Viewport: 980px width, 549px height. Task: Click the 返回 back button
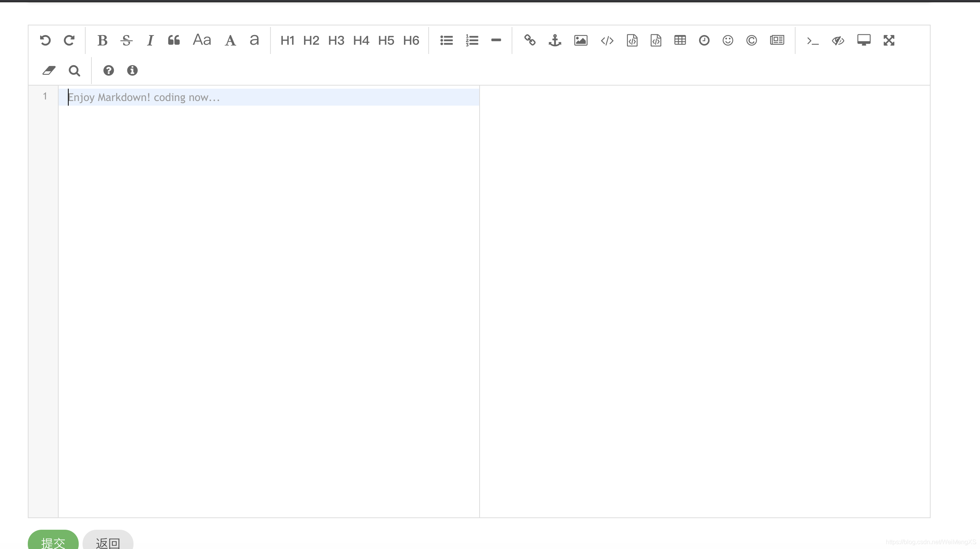pos(108,541)
